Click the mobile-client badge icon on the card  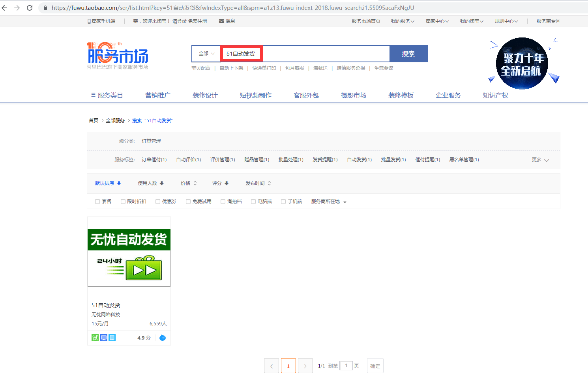coord(112,338)
